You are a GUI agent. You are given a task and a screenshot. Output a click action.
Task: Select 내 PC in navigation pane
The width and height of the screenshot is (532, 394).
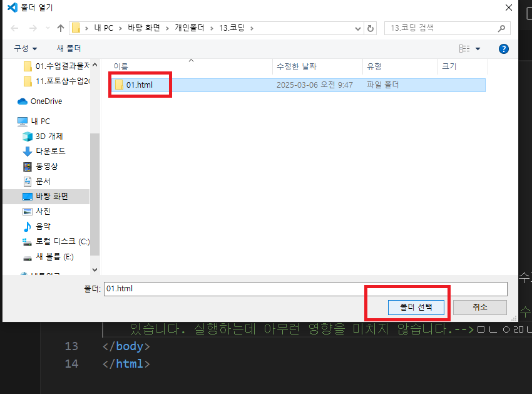(x=34, y=122)
